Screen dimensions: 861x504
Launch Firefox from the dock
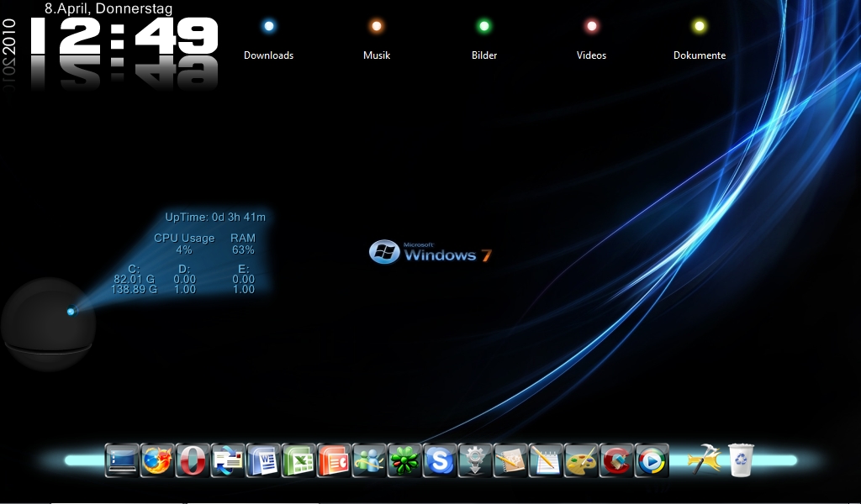[x=157, y=460]
